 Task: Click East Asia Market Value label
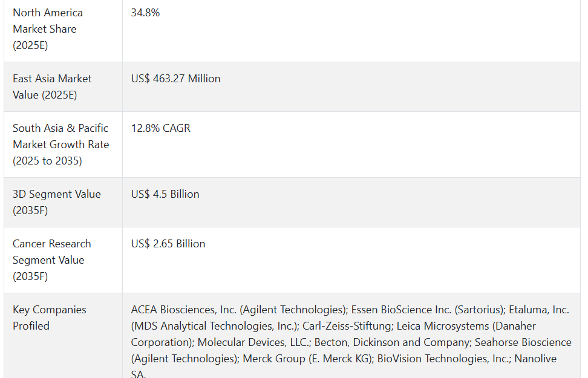[x=52, y=86]
